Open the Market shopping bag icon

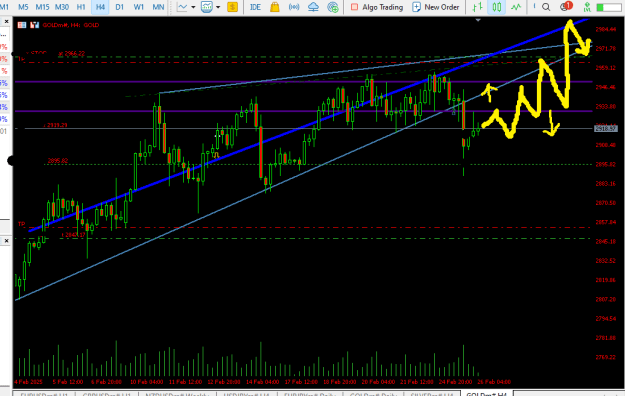click(275, 7)
